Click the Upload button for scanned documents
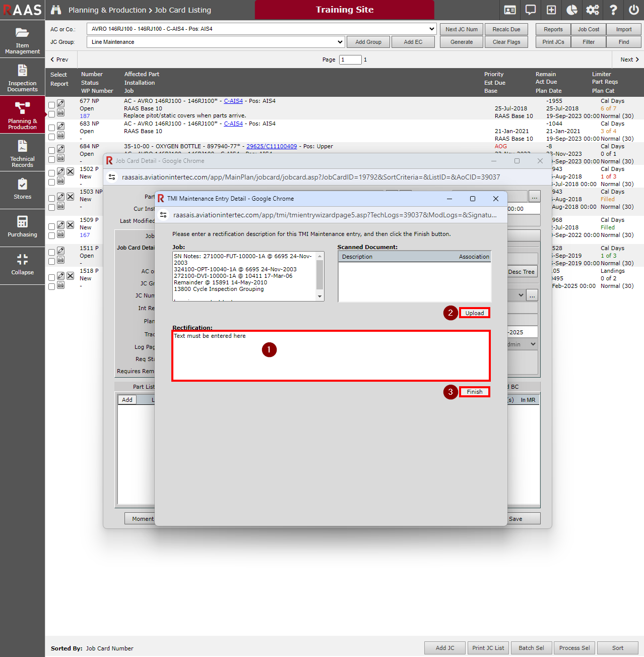Viewport: 644px width, 657px height. 474,313
